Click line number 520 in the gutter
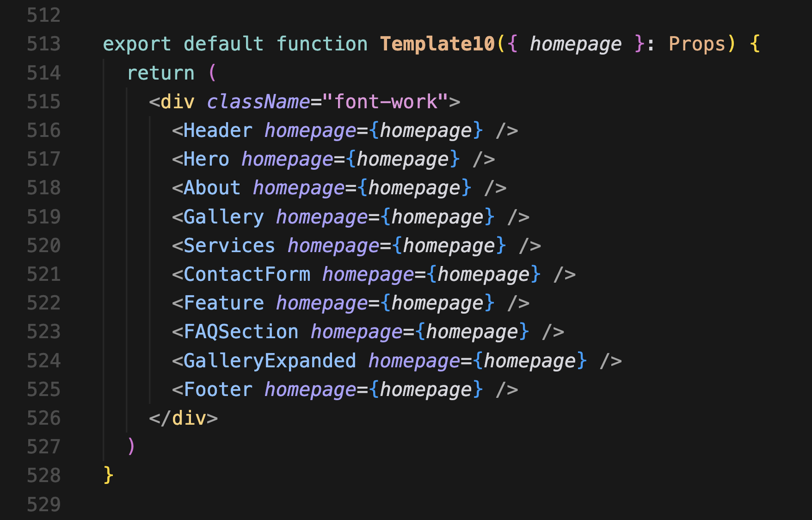Image resolution: width=812 pixels, height=520 pixels. coord(43,246)
